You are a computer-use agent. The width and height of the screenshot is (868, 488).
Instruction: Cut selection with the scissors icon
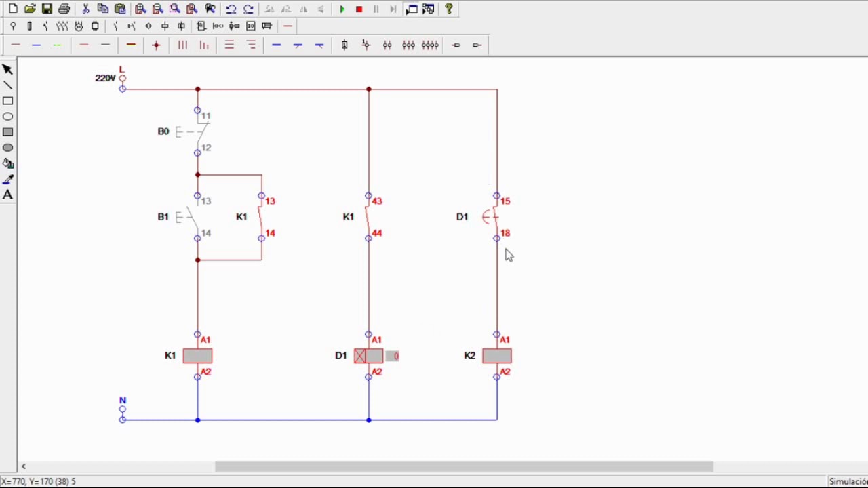[85, 9]
